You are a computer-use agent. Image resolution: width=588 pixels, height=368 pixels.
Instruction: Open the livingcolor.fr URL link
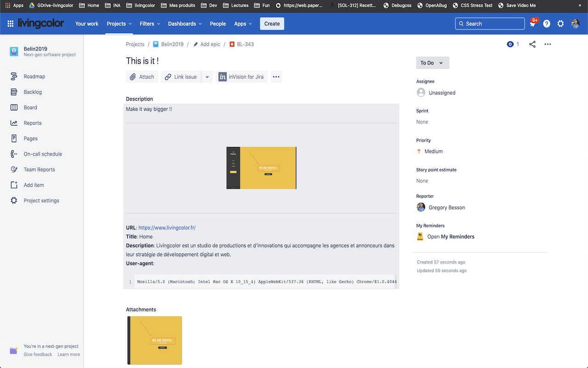167,228
